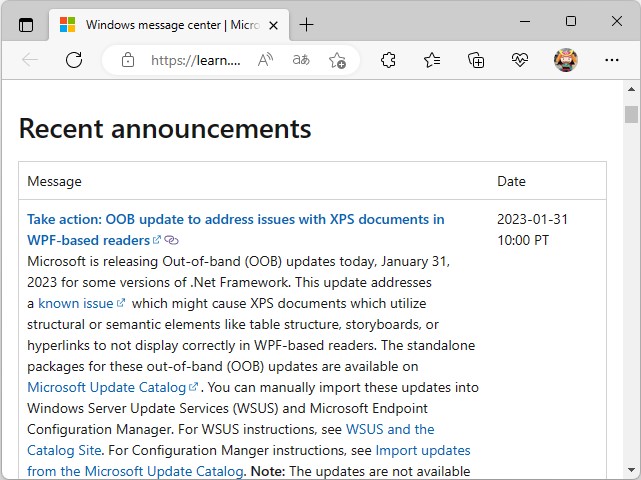Open the translate page icon
The width and height of the screenshot is (641, 480).
[300, 60]
